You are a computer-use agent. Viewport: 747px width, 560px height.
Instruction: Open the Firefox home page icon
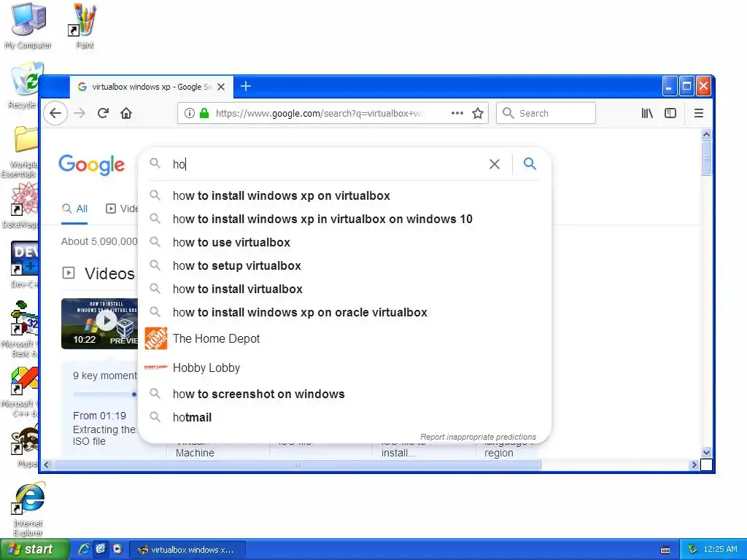[125, 113]
